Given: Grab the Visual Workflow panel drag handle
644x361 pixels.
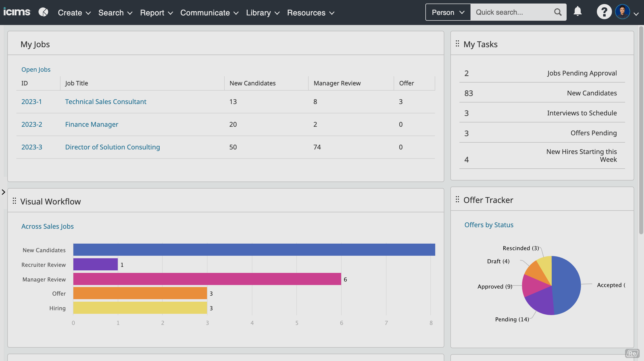Looking at the screenshot, I should click(14, 201).
